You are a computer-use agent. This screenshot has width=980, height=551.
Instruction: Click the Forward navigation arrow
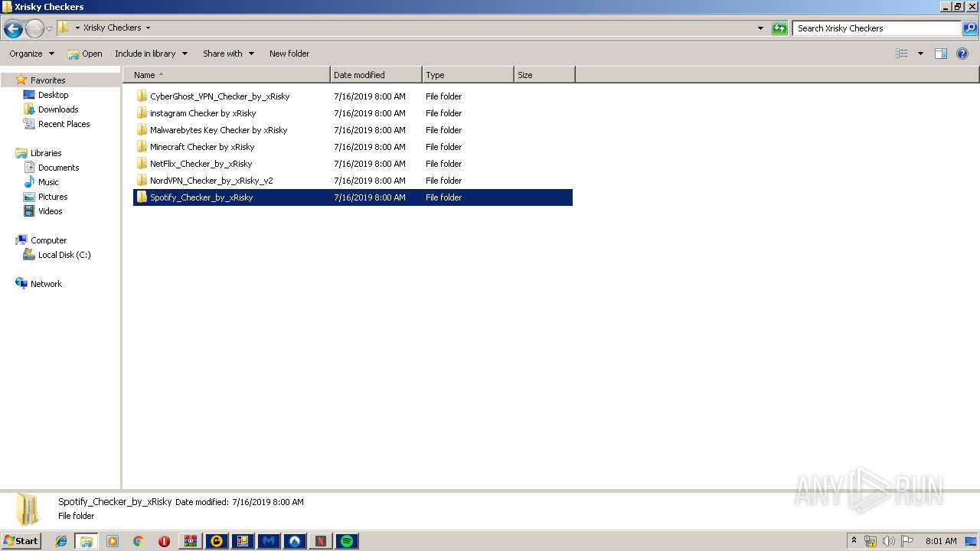click(x=34, y=29)
